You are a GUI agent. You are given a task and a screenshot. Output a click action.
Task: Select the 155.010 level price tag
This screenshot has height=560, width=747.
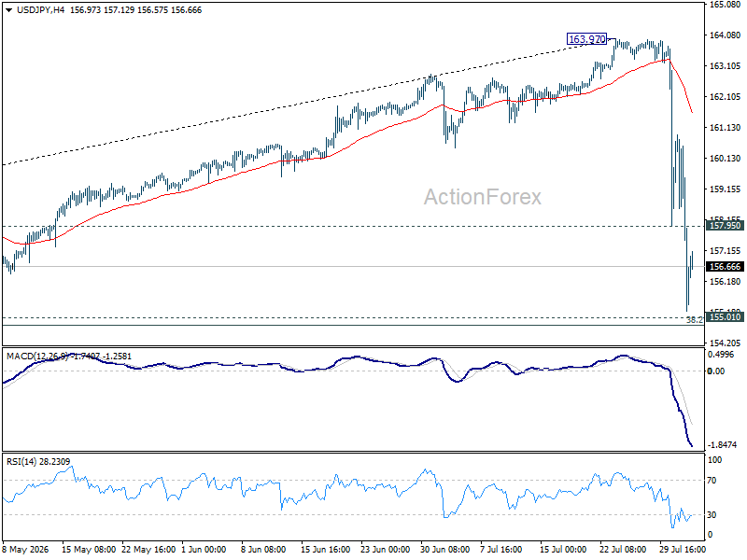(x=725, y=317)
